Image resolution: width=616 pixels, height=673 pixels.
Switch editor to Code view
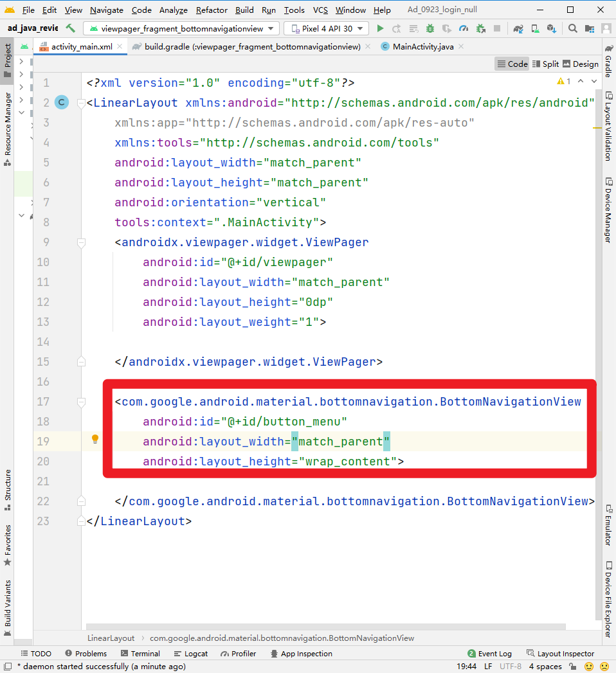tap(512, 64)
